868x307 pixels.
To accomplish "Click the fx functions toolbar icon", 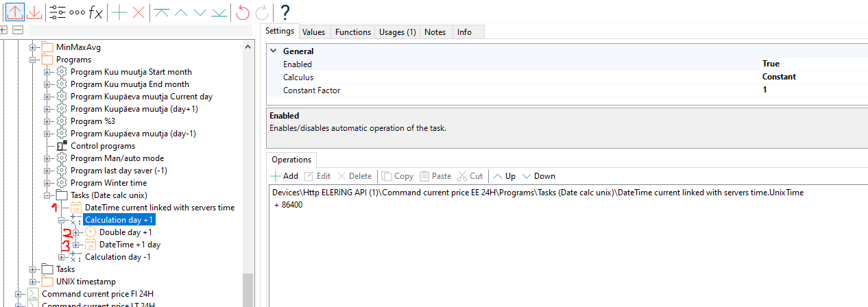I will (x=96, y=12).
